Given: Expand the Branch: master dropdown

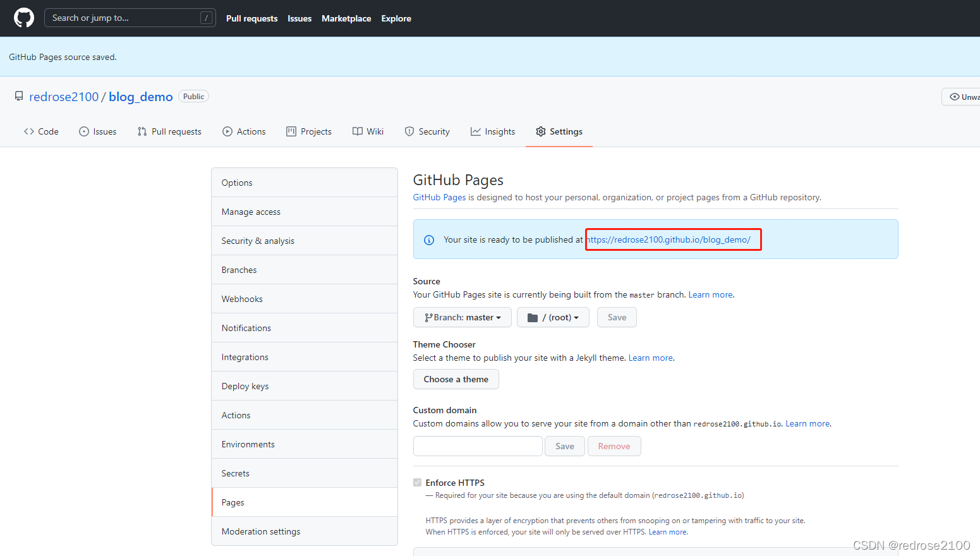Looking at the screenshot, I should (x=463, y=317).
